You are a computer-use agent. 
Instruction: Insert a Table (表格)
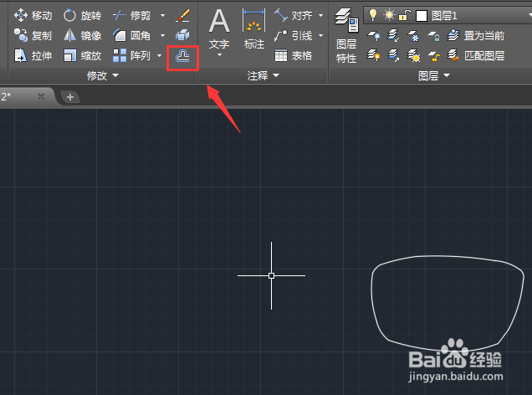coord(293,55)
